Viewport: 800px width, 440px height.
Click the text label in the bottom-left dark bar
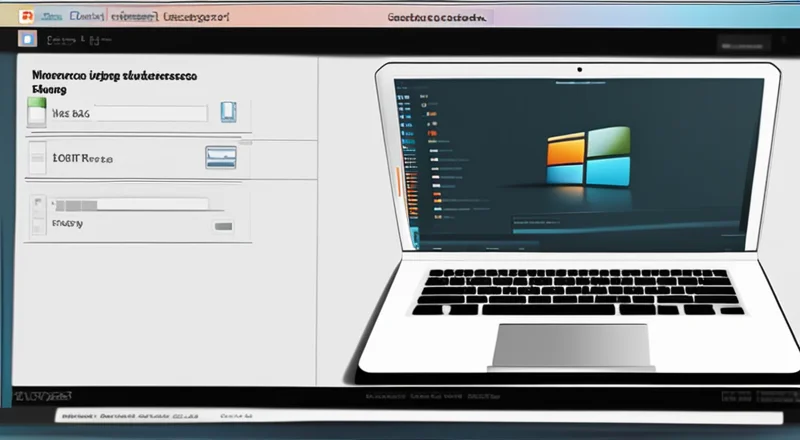[42, 396]
